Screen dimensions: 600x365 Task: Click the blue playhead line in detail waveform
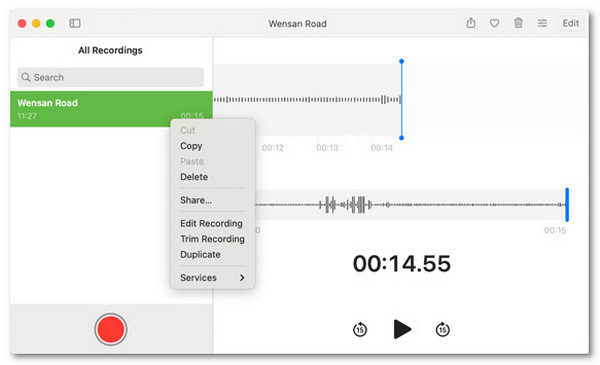[401, 99]
